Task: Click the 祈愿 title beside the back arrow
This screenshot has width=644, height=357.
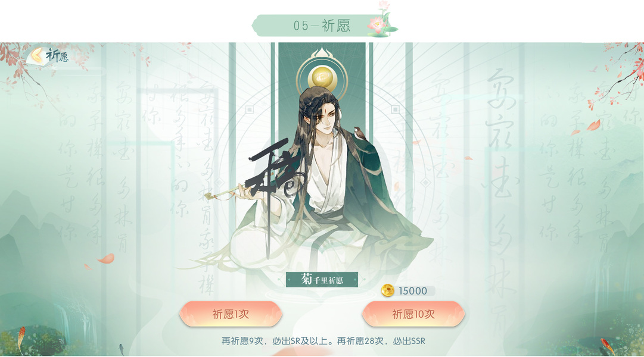Action: [57, 55]
